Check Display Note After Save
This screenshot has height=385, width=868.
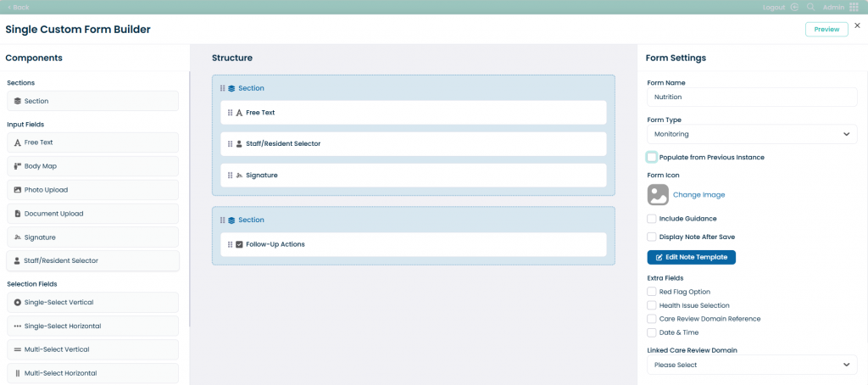pyautogui.click(x=652, y=237)
